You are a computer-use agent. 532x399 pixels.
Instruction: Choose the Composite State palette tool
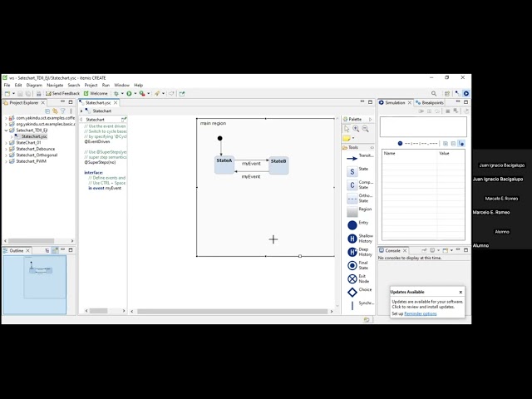coord(360,185)
